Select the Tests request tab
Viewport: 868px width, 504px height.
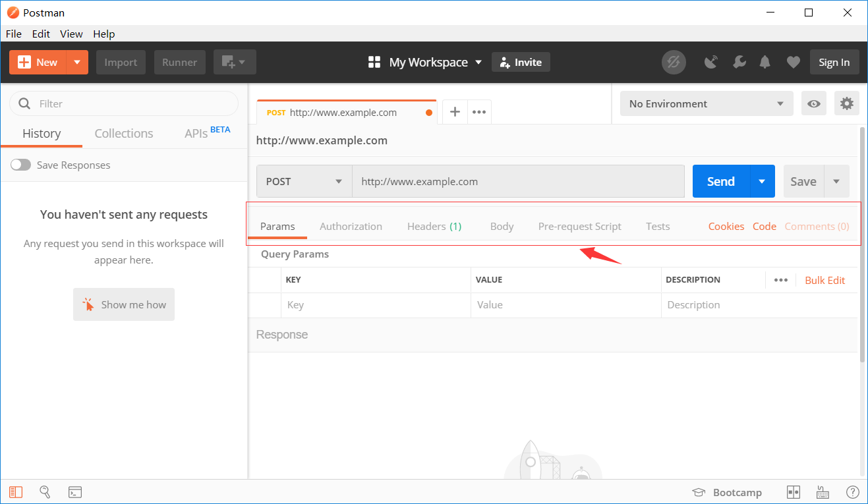658,226
